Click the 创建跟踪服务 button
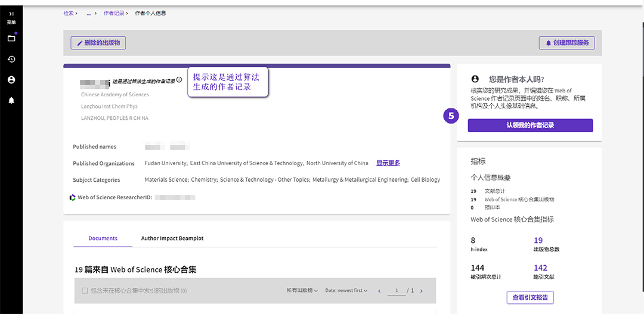This screenshot has width=644, height=314. coord(567,43)
